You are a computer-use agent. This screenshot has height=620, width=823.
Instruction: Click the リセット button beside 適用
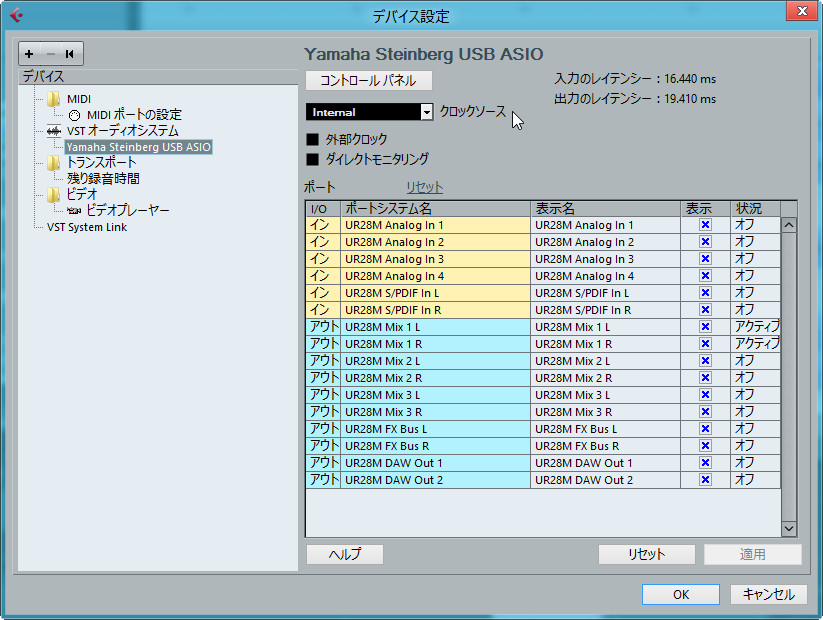click(x=647, y=554)
